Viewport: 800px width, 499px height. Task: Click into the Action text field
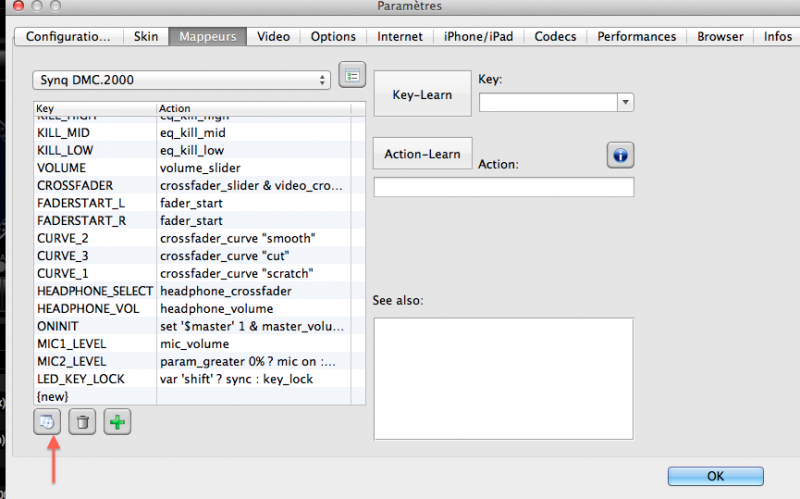503,187
